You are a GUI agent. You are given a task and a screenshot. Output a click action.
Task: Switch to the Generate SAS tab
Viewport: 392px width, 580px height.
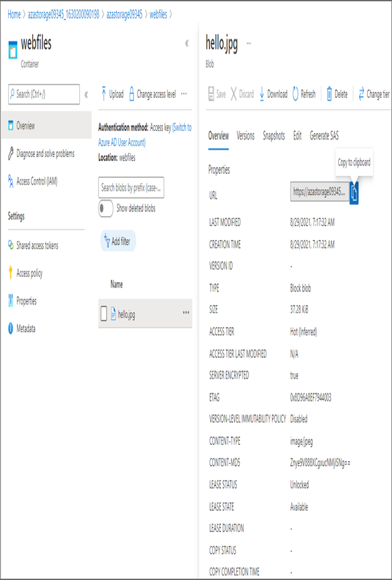tap(324, 136)
